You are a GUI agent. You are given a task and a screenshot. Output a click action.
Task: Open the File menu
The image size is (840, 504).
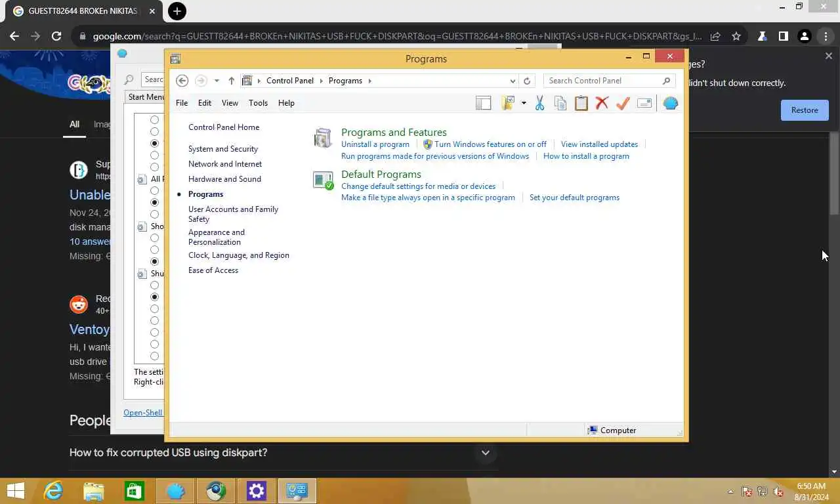[182, 103]
